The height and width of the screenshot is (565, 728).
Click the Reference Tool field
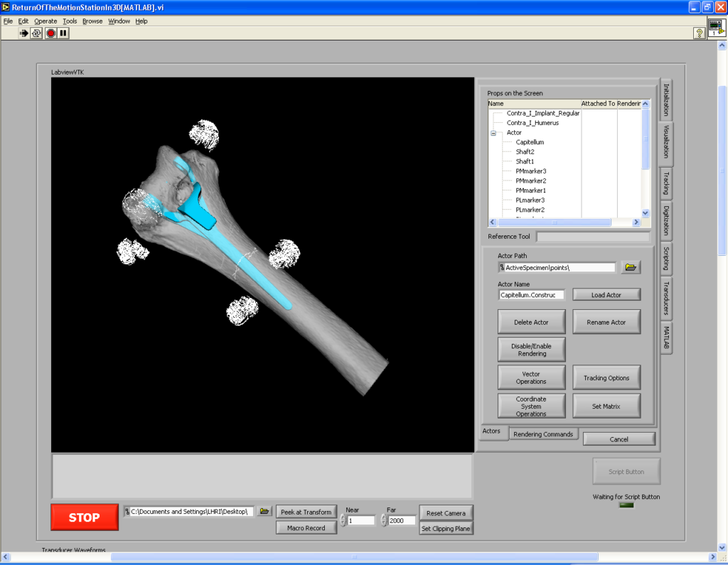593,237
